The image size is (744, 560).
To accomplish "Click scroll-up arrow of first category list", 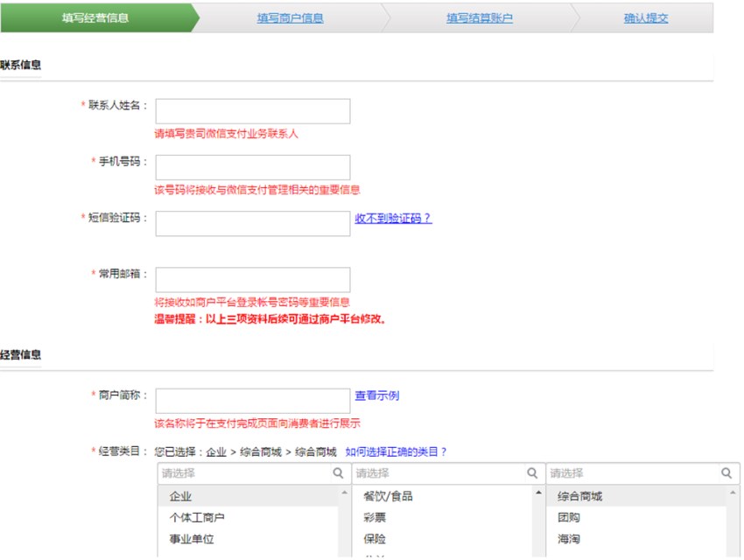I will (x=345, y=493).
